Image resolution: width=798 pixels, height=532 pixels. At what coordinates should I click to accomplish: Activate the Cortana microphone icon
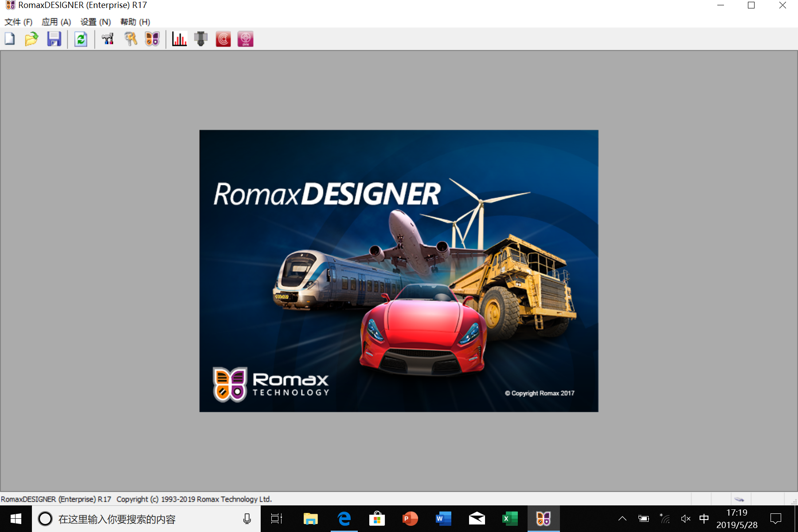pyautogui.click(x=247, y=519)
